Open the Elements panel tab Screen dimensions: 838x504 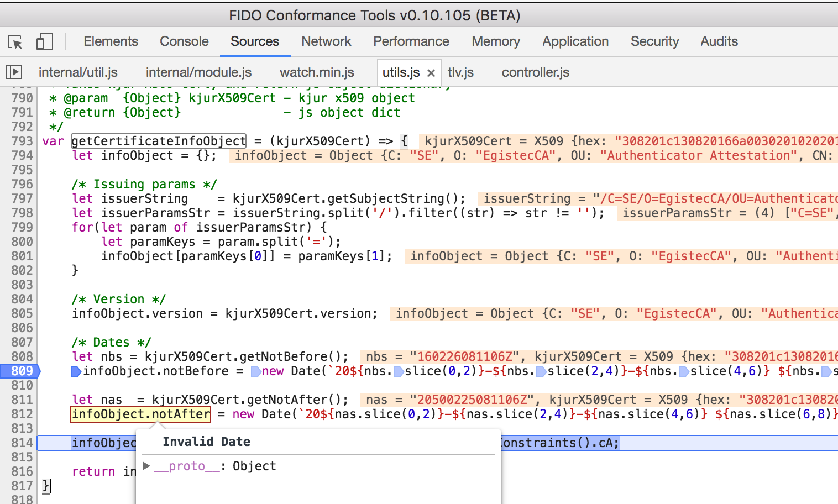pos(111,41)
